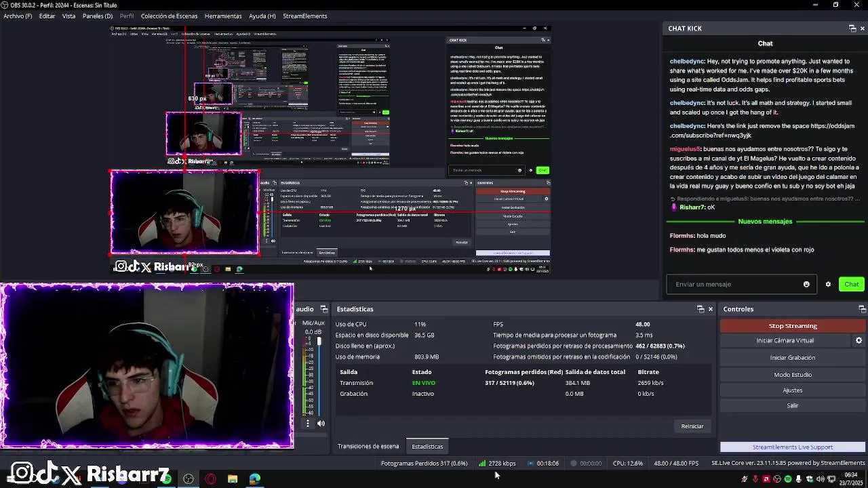Close the Chat Kick panel
The height and width of the screenshot is (488, 868).
pyautogui.click(x=863, y=28)
